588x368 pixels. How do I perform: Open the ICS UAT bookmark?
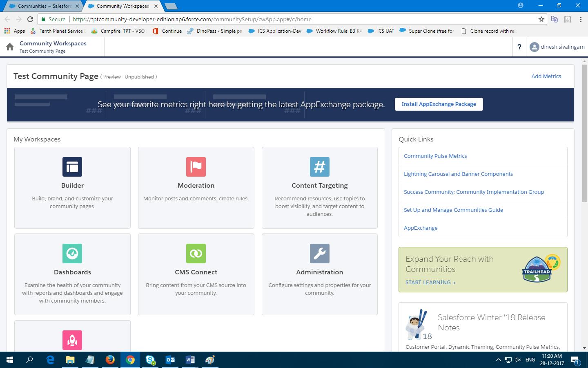[x=381, y=31]
